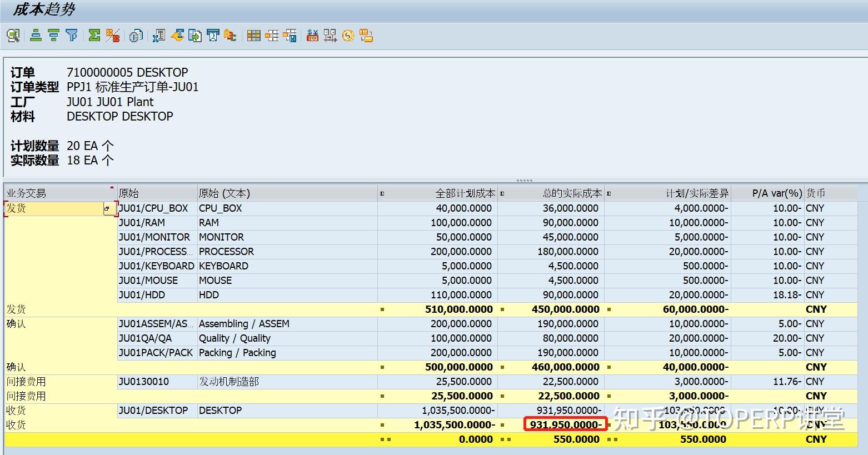Click the Subtotals icon next to Sigma
The width and height of the screenshot is (868, 455).
click(x=113, y=36)
